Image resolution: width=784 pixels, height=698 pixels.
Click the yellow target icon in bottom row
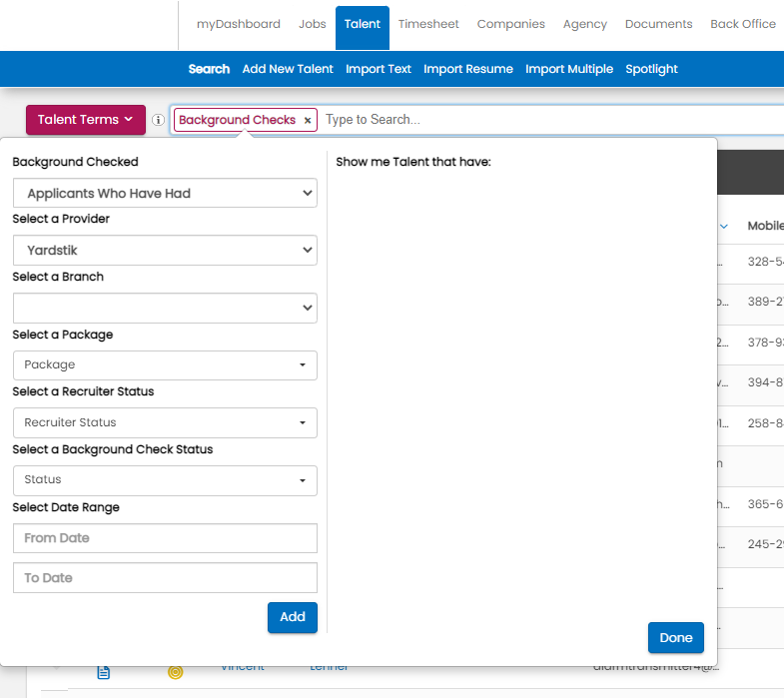pyautogui.click(x=175, y=672)
